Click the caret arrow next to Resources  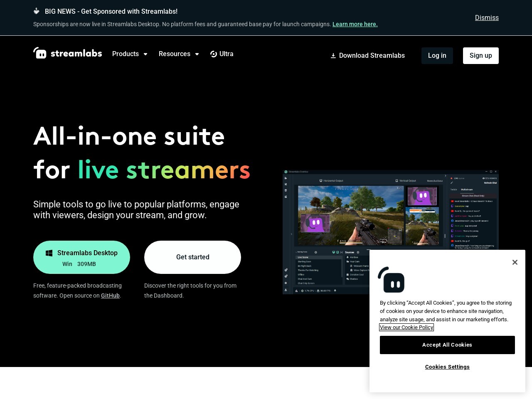[197, 54]
